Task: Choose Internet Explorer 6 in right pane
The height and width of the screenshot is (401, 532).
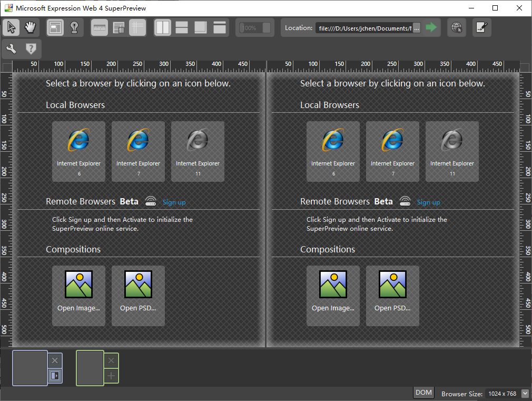Action: pyautogui.click(x=333, y=151)
